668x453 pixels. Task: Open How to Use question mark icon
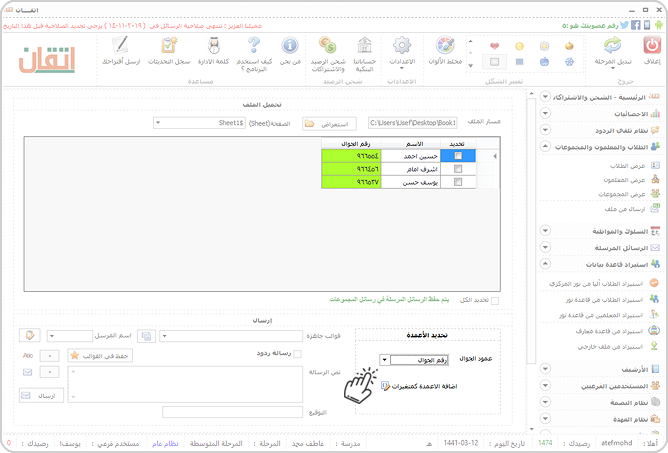tap(254, 45)
